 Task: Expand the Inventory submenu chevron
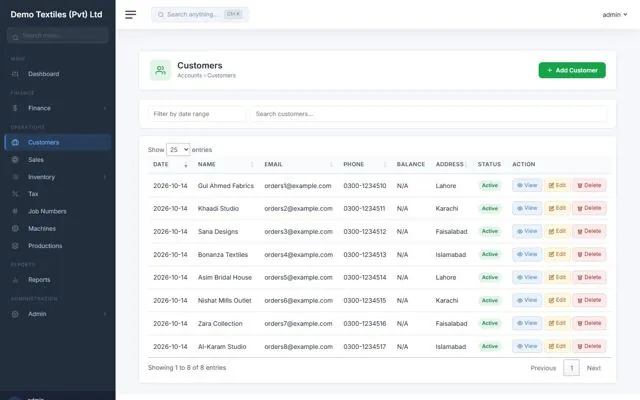click(105, 177)
